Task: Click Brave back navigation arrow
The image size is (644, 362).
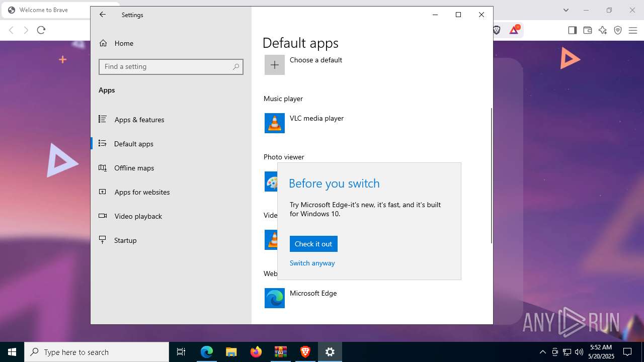Action: (11, 30)
